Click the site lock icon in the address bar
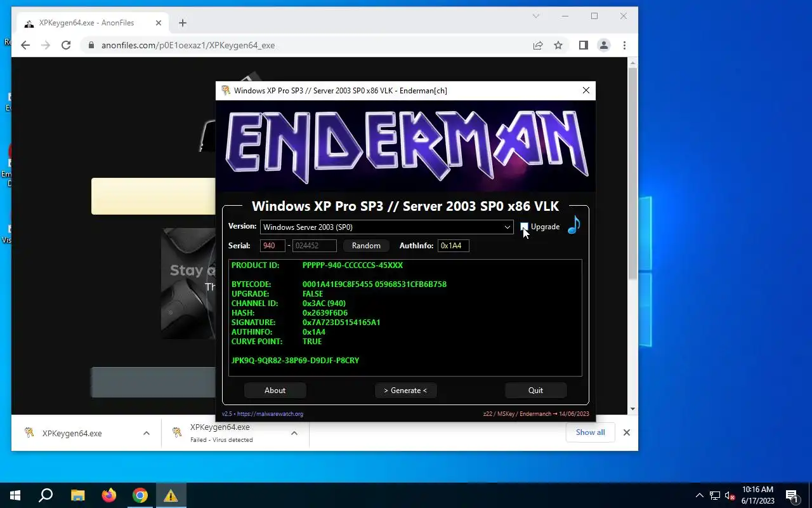812x508 pixels. point(91,46)
